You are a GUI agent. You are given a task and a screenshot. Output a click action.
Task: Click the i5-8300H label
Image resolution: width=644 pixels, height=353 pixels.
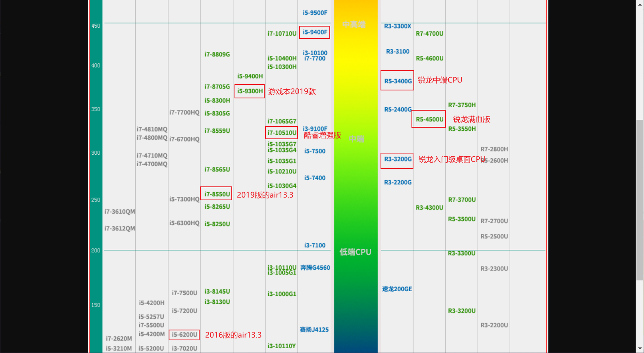[217, 100]
